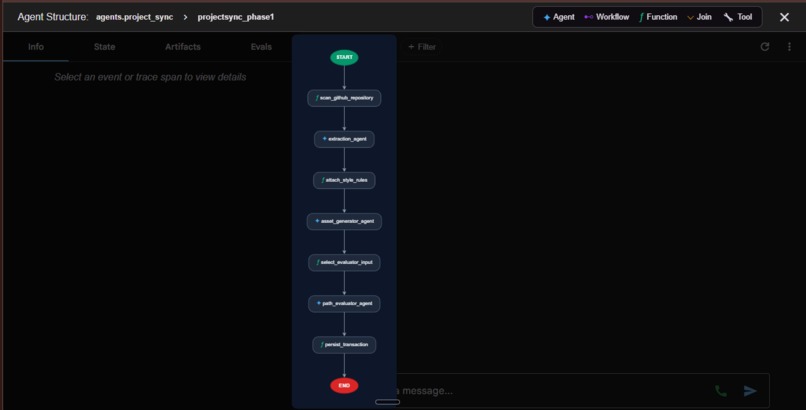
Task: Select the extraction_agent node
Action: pos(344,139)
